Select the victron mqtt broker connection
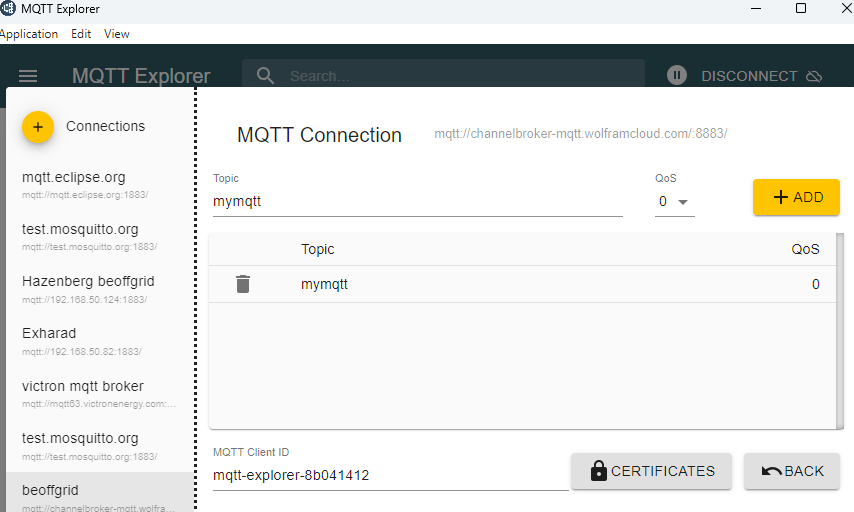Screen dimensions: 854x512 pyautogui.click(x=100, y=394)
